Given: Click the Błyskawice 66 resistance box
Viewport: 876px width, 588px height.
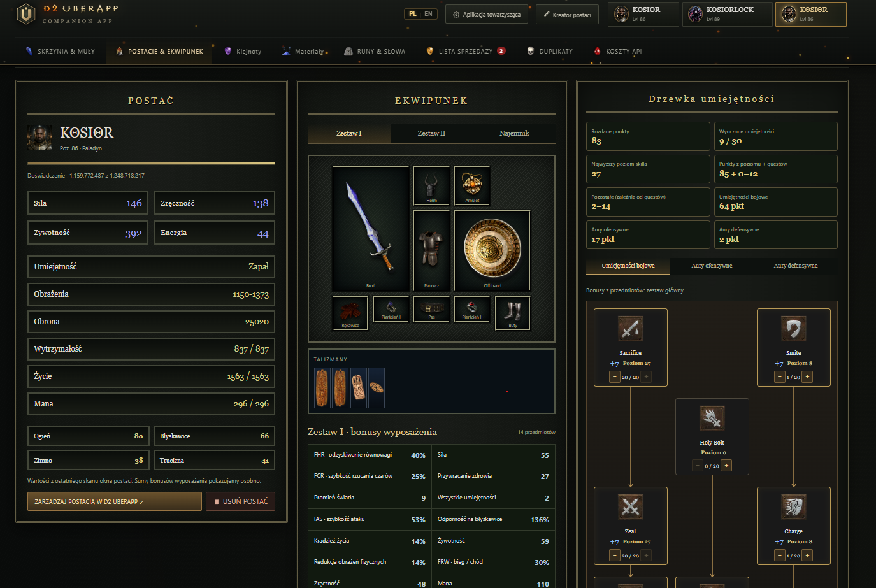Looking at the screenshot, I should click(215, 436).
